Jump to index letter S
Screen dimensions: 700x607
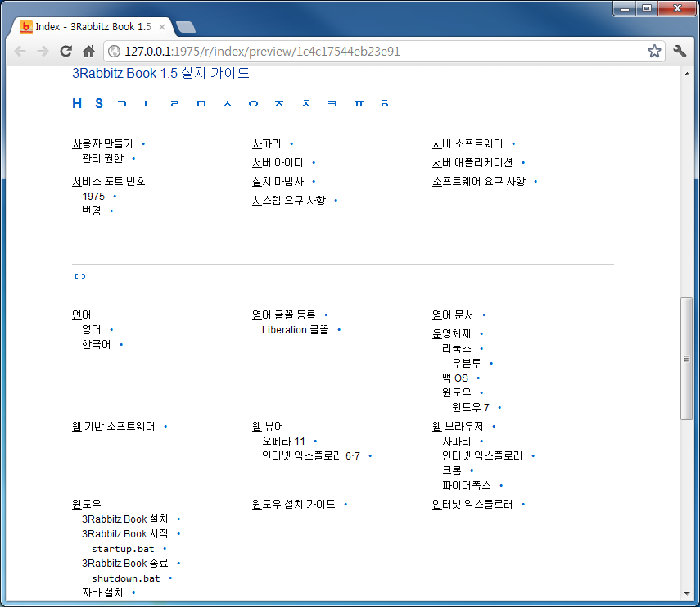click(99, 103)
